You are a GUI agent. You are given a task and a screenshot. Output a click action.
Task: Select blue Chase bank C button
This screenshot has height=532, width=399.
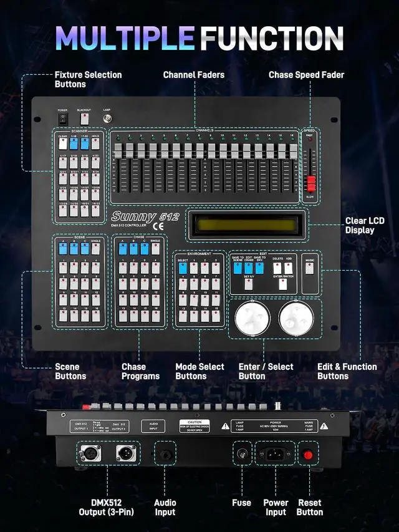click(x=145, y=249)
